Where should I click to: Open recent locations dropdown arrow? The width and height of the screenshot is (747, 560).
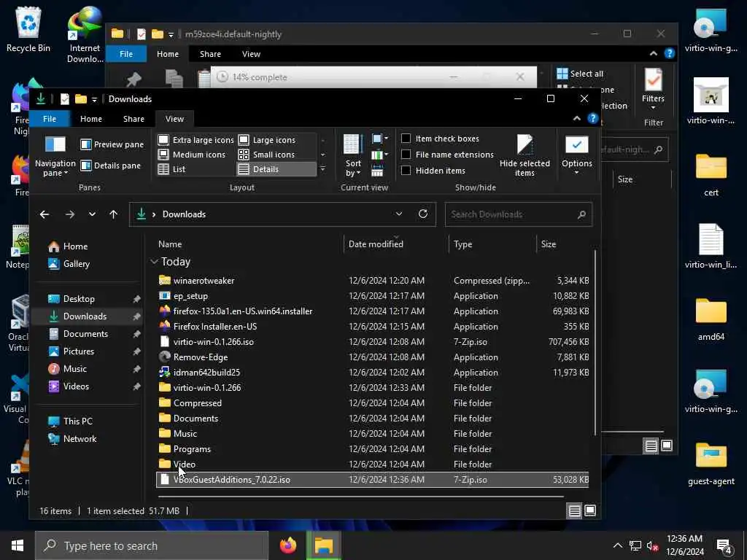coord(92,215)
